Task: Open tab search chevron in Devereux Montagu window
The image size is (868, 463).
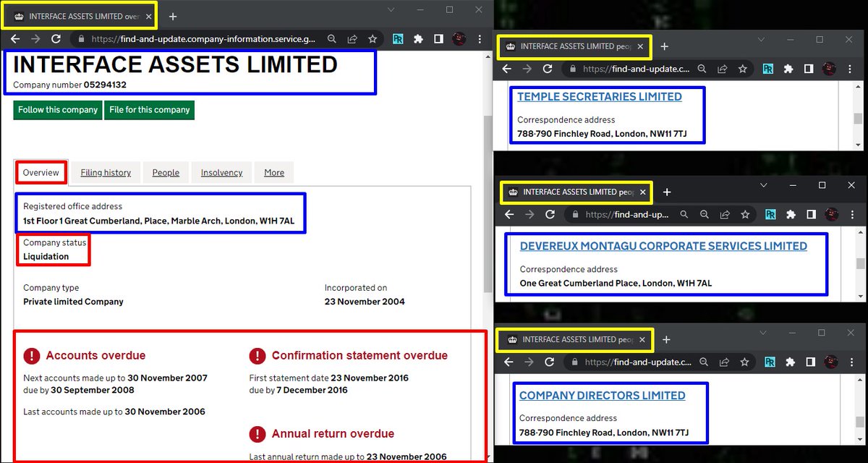Action: tap(764, 186)
